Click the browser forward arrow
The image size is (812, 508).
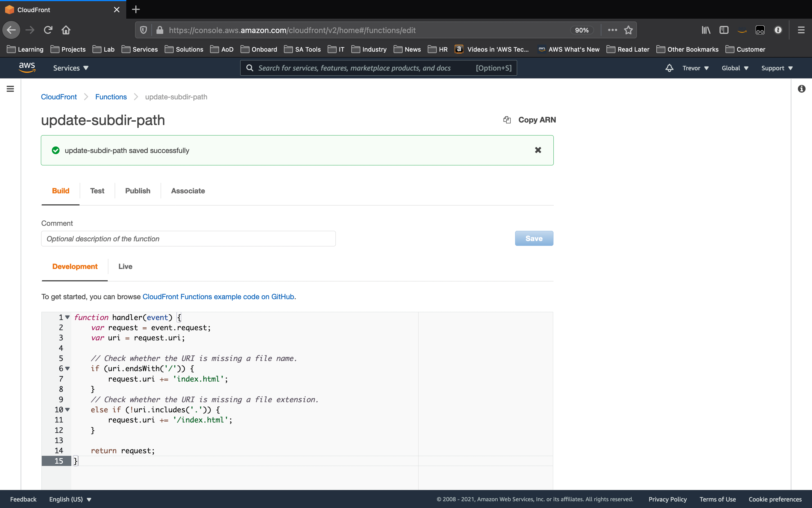tap(30, 30)
